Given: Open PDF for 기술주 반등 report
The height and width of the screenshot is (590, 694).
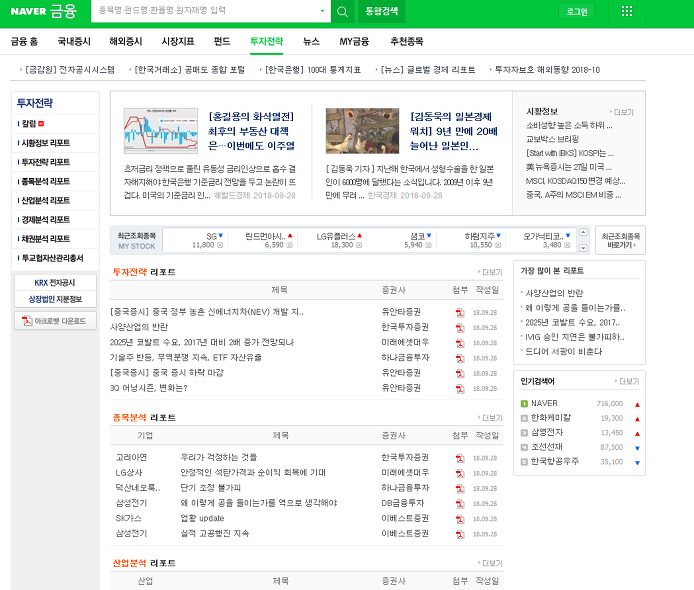Looking at the screenshot, I should point(460,359).
